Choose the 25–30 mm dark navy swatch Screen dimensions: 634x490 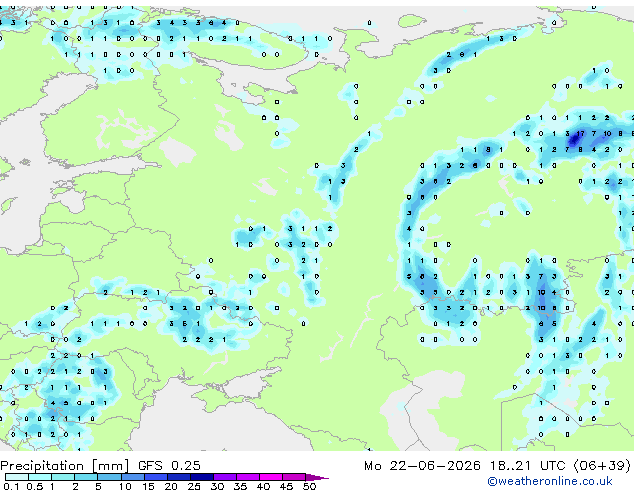coord(201,477)
